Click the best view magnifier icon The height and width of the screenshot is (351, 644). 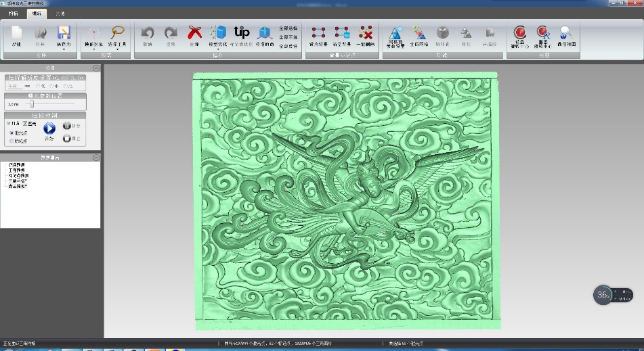coord(566,32)
